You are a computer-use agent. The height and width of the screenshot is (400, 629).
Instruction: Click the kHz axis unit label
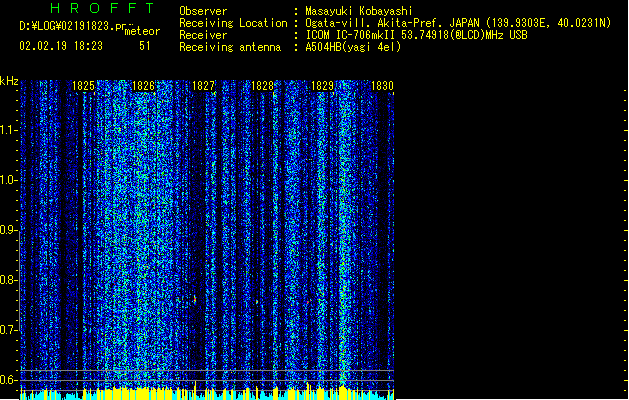click(x=9, y=81)
